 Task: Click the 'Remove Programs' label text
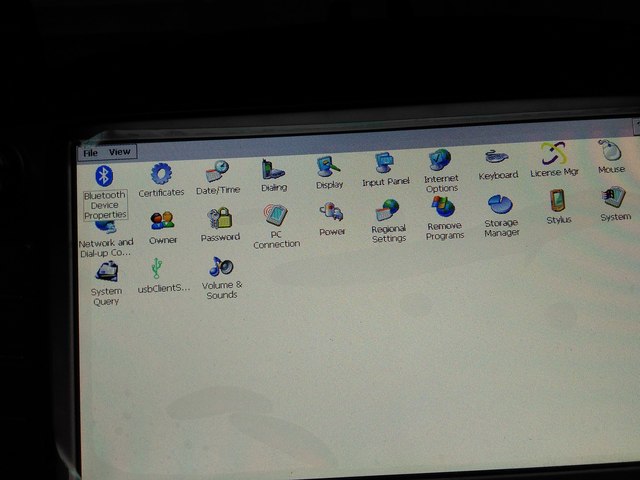(444, 231)
